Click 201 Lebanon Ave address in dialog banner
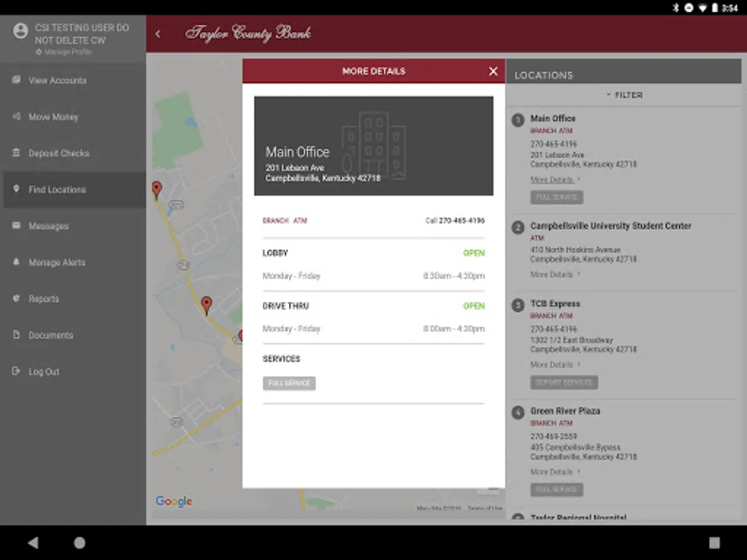The height and width of the screenshot is (560, 747). tap(295, 168)
